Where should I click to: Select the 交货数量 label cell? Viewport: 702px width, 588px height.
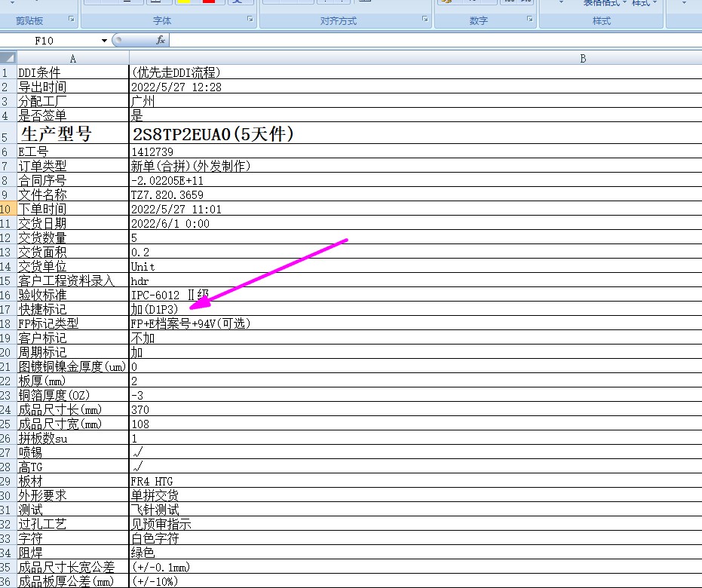[x=73, y=237]
